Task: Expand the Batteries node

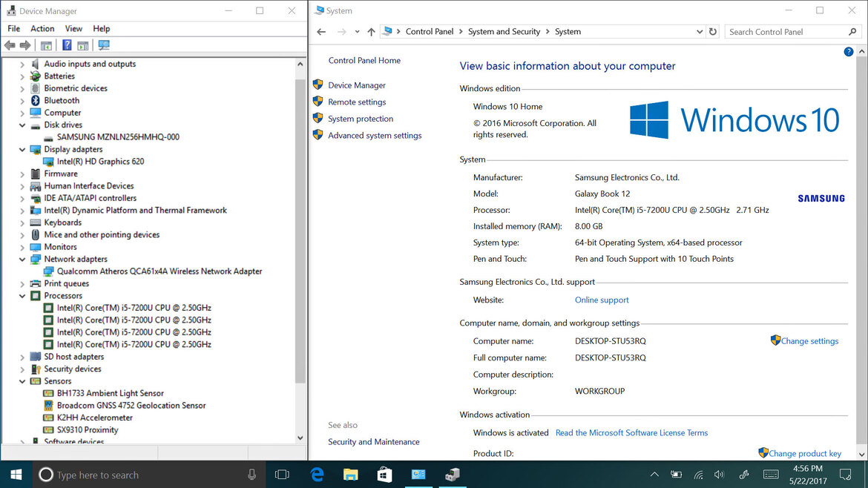Action: click(x=22, y=76)
